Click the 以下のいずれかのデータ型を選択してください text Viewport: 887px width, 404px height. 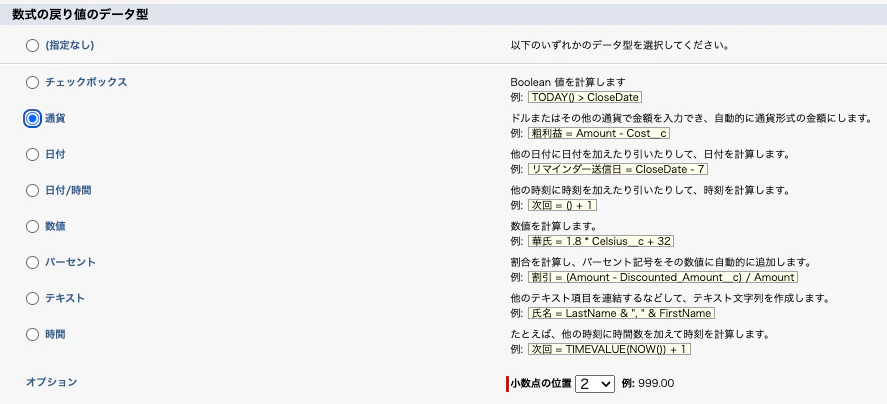pos(619,45)
